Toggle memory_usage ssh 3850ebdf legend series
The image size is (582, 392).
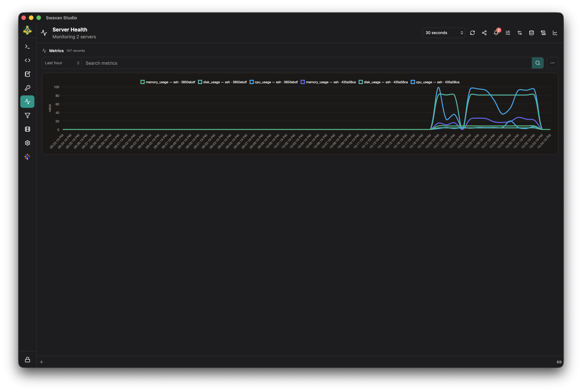pos(168,82)
